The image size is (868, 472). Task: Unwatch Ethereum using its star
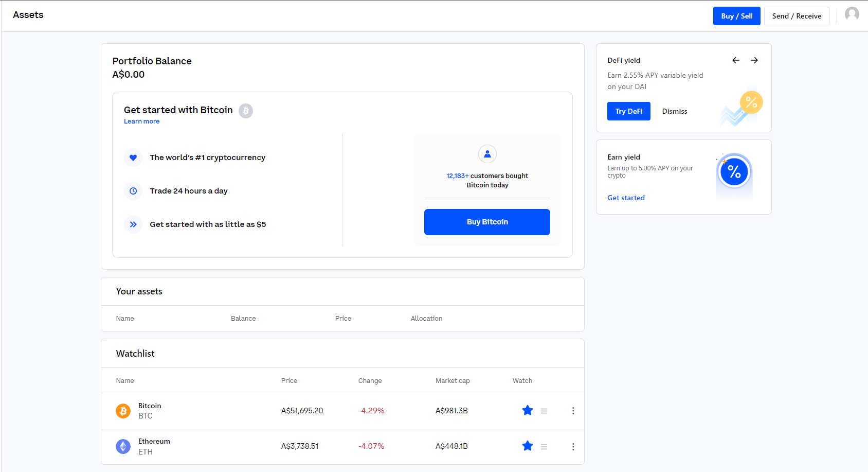coord(528,446)
